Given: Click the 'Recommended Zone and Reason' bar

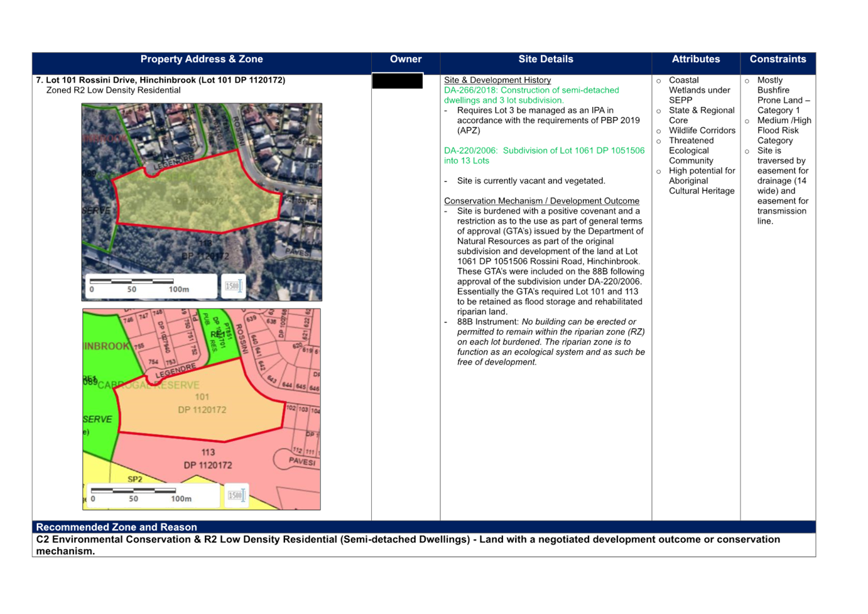Looking at the screenshot, I should pyautogui.click(x=424, y=527).
